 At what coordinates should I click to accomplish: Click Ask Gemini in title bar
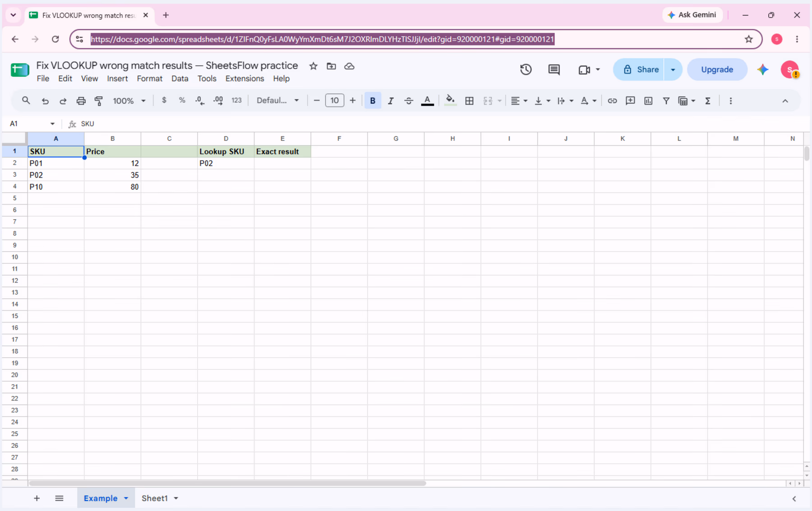pos(692,15)
